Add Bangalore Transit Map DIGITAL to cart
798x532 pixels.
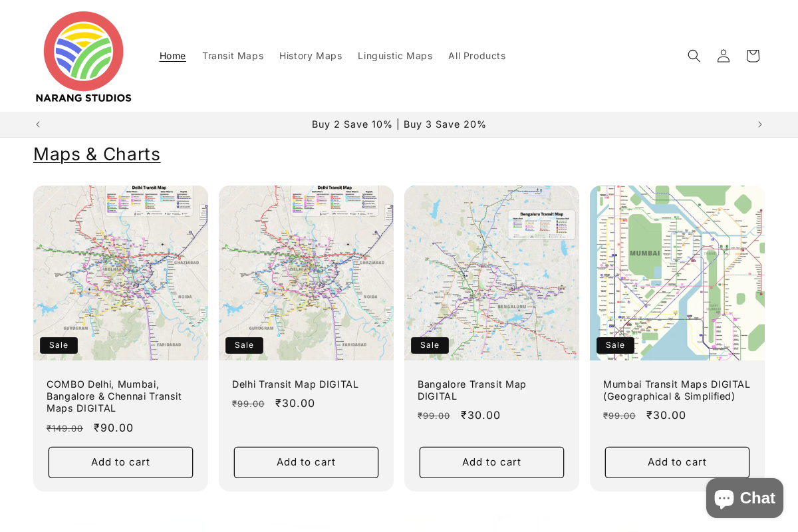[491, 462]
